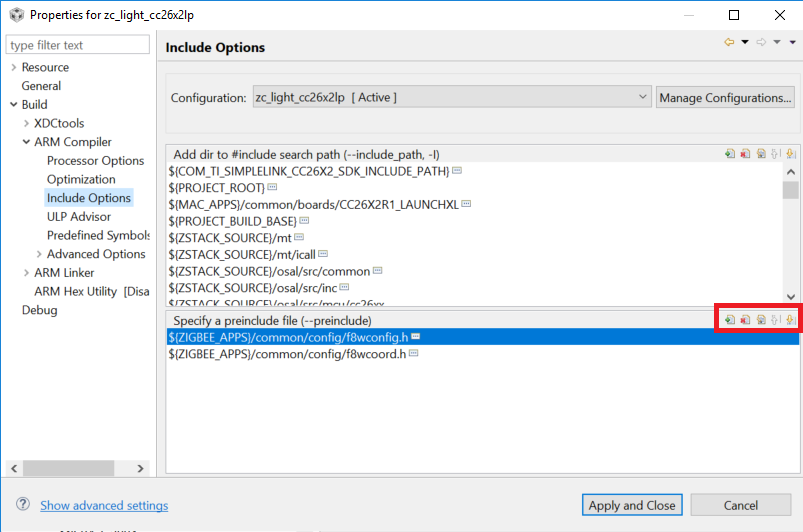The height and width of the screenshot is (532, 803).
Task: Click ellipsis icon beside f8wconfig.h entry
Action: tap(416, 336)
